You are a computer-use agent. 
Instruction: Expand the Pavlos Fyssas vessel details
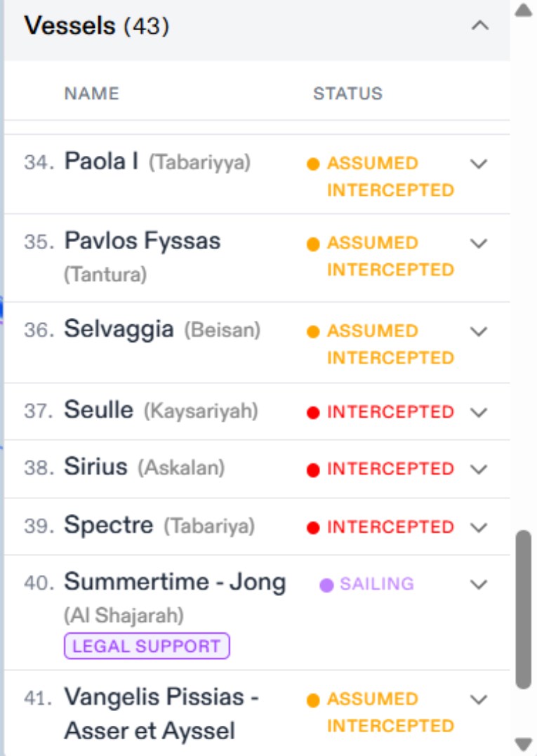[x=479, y=244]
